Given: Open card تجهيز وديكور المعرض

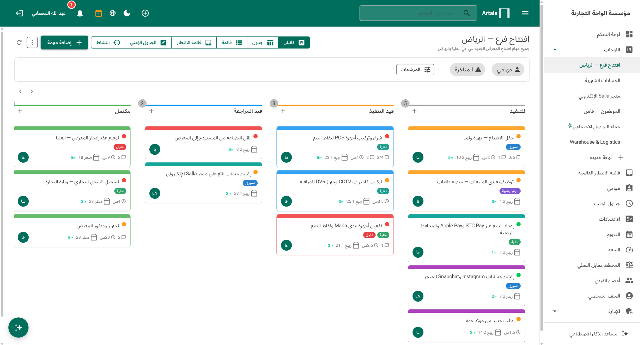Looking at the screenshot, I should pos(72,231).
